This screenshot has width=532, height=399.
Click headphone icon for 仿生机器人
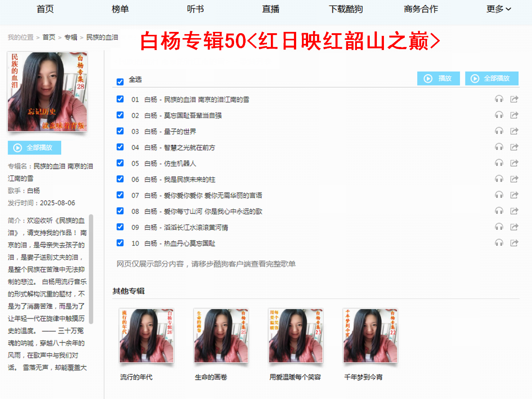(x=499, y=163)
